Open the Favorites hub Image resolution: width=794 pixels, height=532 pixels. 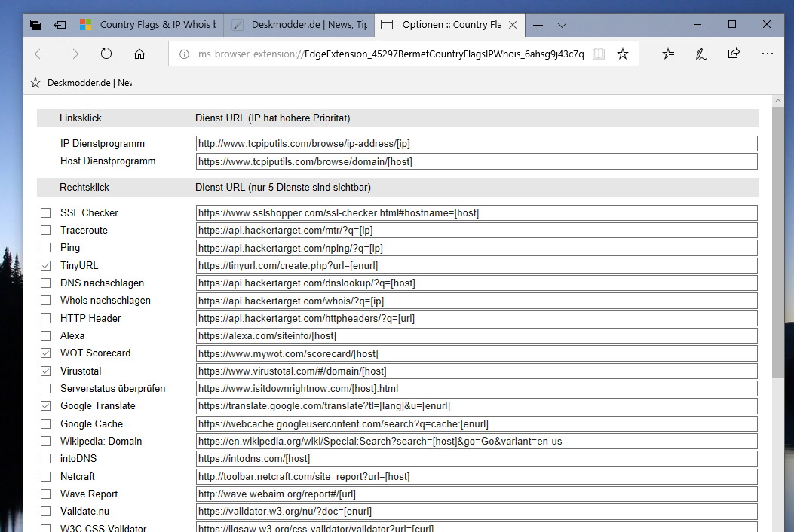click(x=668, y=54)
